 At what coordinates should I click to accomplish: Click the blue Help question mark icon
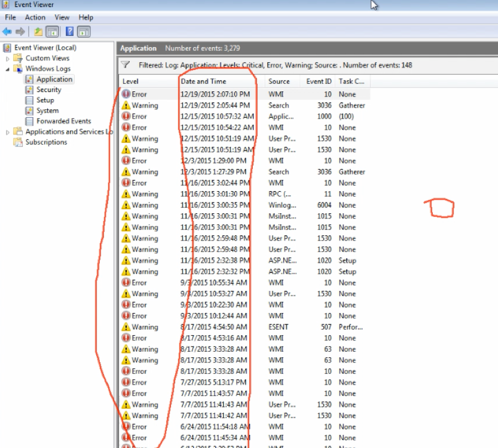click(x=70, y=32)
